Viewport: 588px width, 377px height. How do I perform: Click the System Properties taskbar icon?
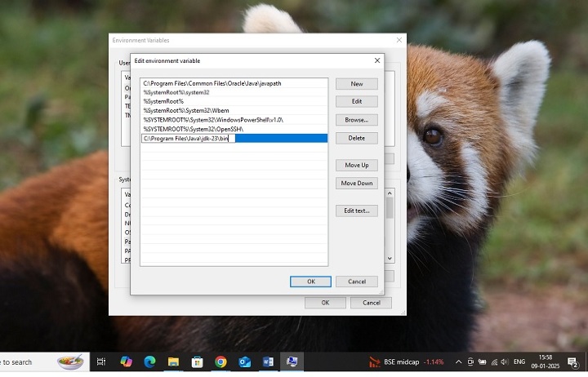pyautogui.click(x=292, y=362)
